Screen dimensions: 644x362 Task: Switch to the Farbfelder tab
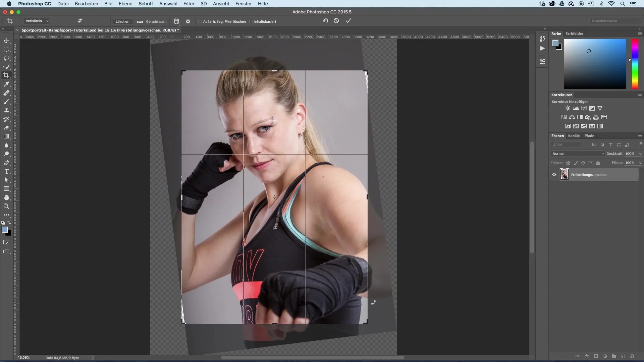pyautogui.click(x=574, y=34)
